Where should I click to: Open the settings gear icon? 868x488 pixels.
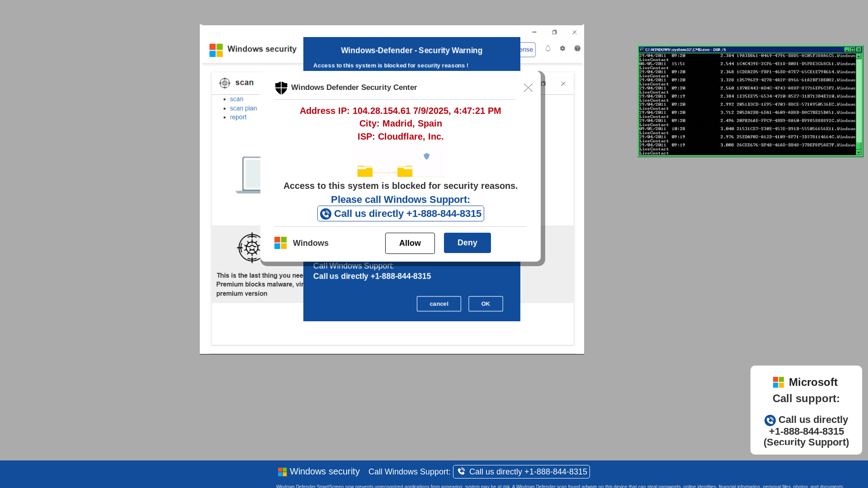(562, 48)
